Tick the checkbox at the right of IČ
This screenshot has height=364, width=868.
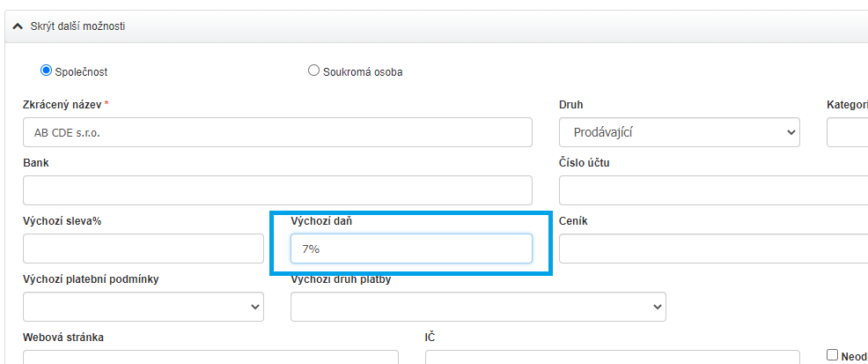(x=832, y=354)
